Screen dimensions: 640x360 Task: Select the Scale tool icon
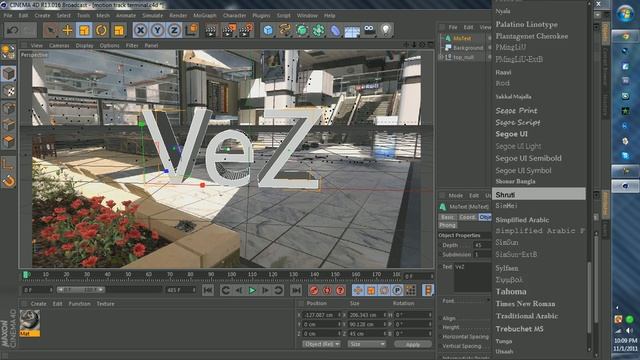(x=84, y=30)
